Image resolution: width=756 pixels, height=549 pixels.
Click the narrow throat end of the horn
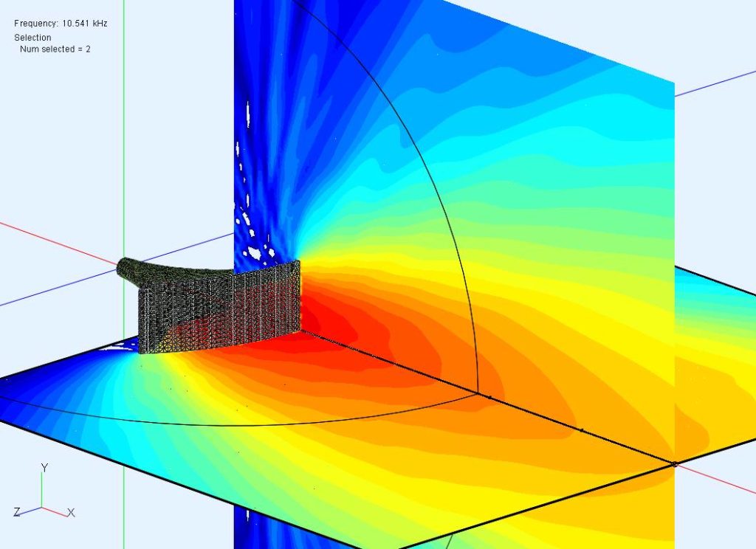124,267
